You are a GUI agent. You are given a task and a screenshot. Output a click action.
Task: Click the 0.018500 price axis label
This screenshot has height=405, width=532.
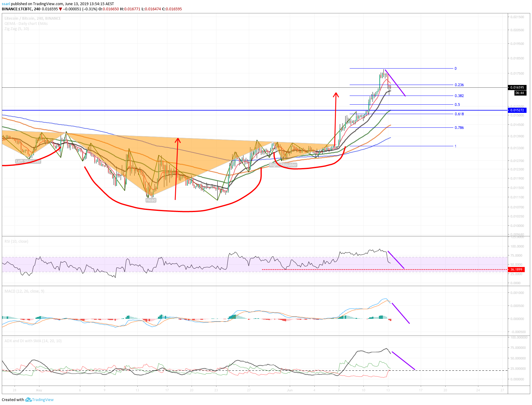pos(517,58)
